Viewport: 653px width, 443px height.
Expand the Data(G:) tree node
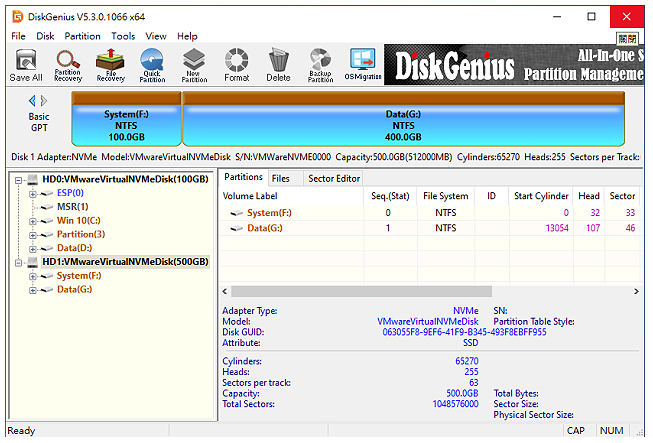pos(32,290)
